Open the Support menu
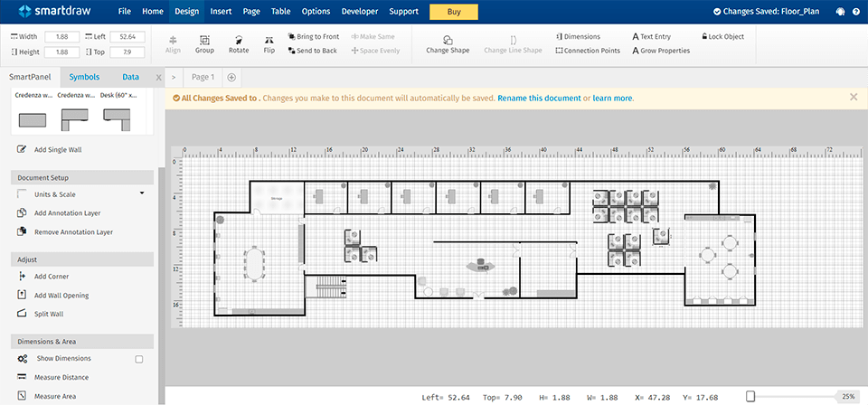The height and width of the screenshot is (405, 868). pos(403,11)
